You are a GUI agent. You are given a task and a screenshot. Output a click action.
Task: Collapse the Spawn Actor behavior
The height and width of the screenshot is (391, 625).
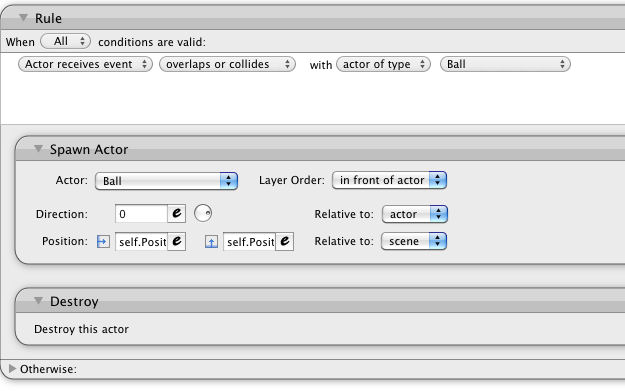(x=38, y=149)
